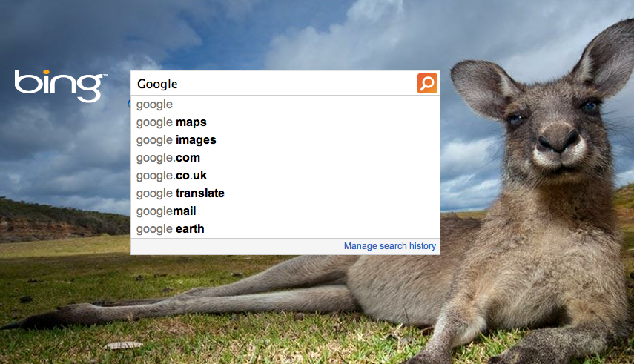
Task: Select the "google maps" suggestion
Action: (285, 122)
